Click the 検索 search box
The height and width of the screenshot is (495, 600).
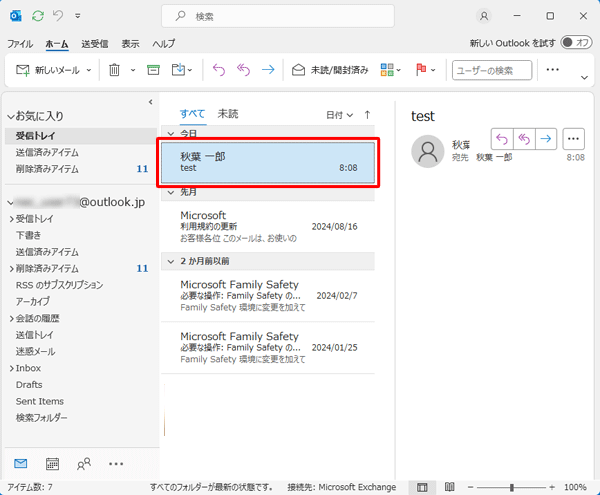(278, 16)
